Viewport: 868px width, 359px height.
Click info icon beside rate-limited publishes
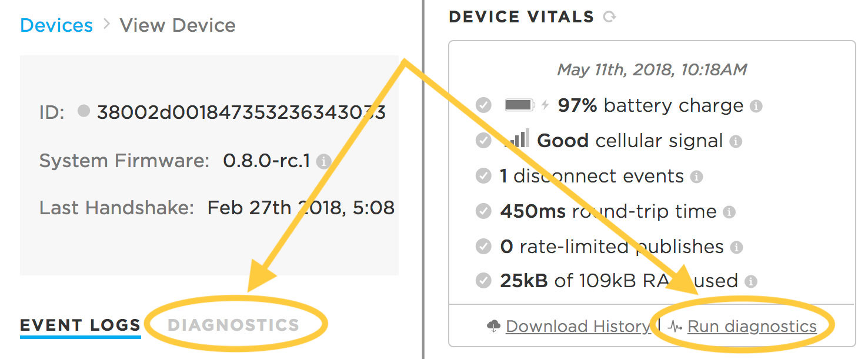[x=736, y=247]
